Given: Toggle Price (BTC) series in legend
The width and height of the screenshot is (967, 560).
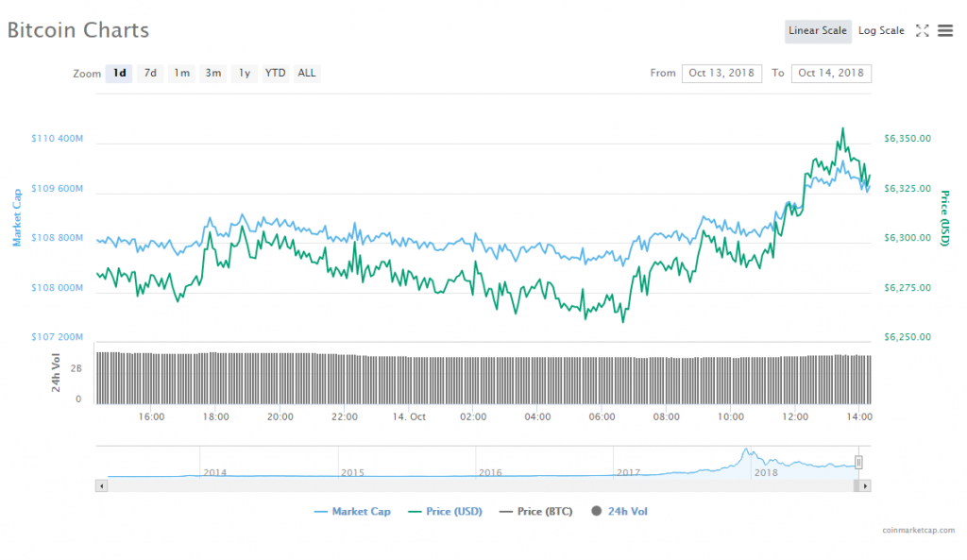Looking at the screenshot, I should pos(536,512).
